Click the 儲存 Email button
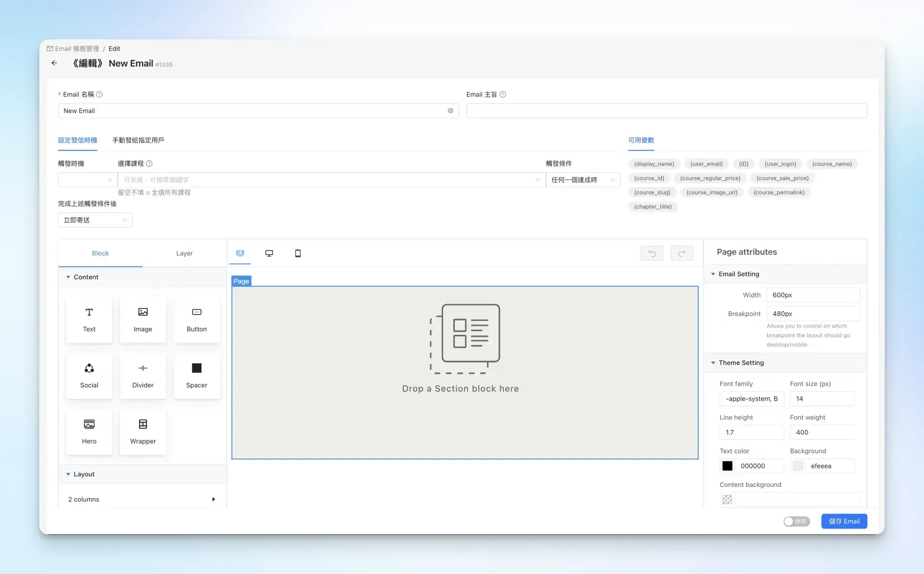 (844, 522)
